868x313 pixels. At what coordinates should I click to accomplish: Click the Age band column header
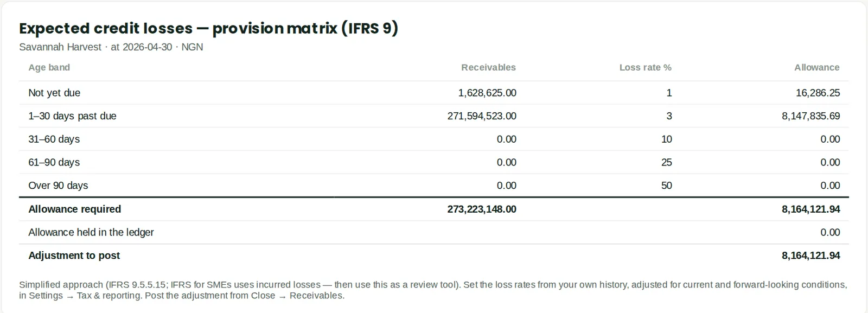tap(49, 67)
